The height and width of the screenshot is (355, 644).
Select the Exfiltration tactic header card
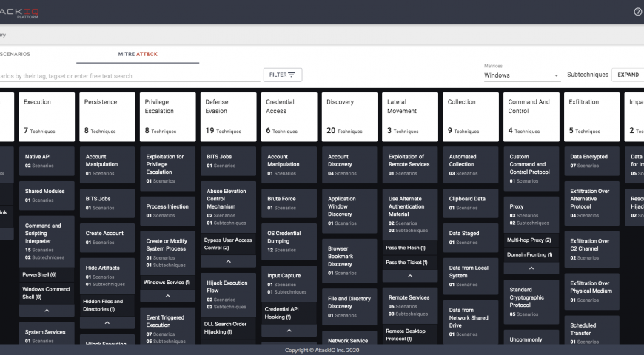592,117
